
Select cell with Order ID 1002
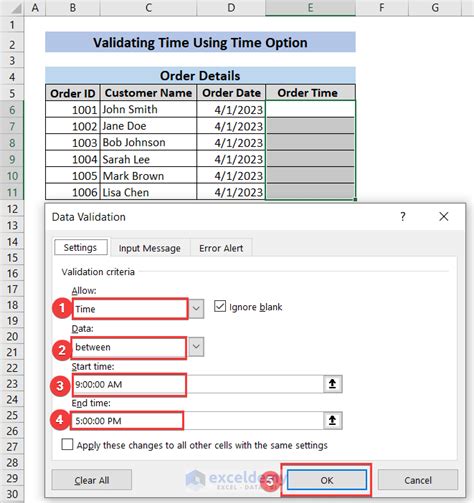(73, 126)
